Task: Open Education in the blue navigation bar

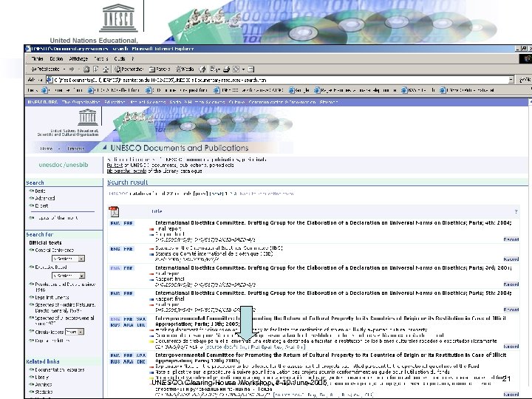Action: pos(115,102)
